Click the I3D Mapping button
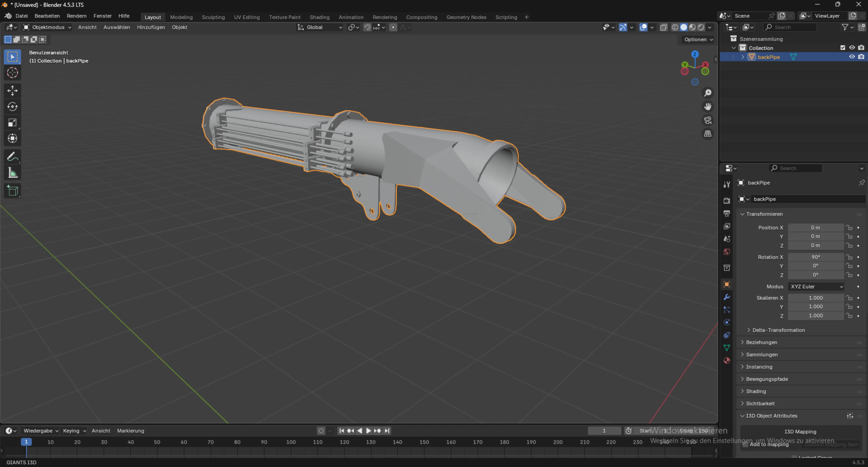 point(800,432)
